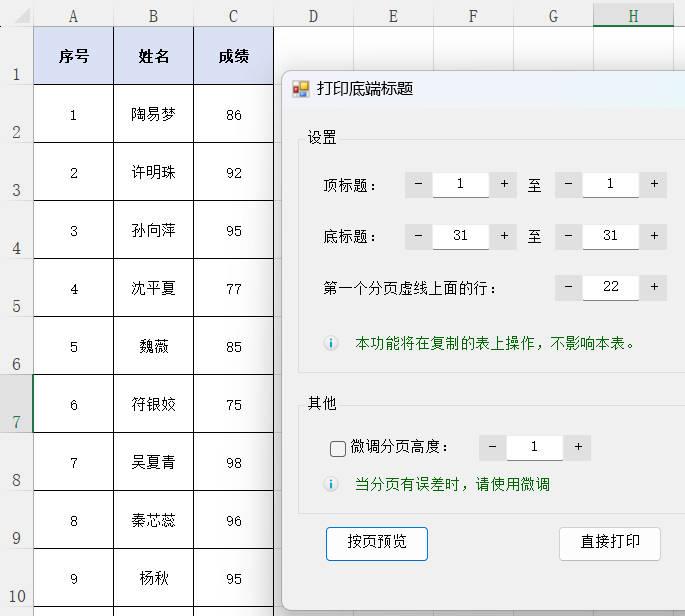Decrease the 顶标题 end row value
The image size is (685, 616).
pyautogui.click(x=568, y=184)
